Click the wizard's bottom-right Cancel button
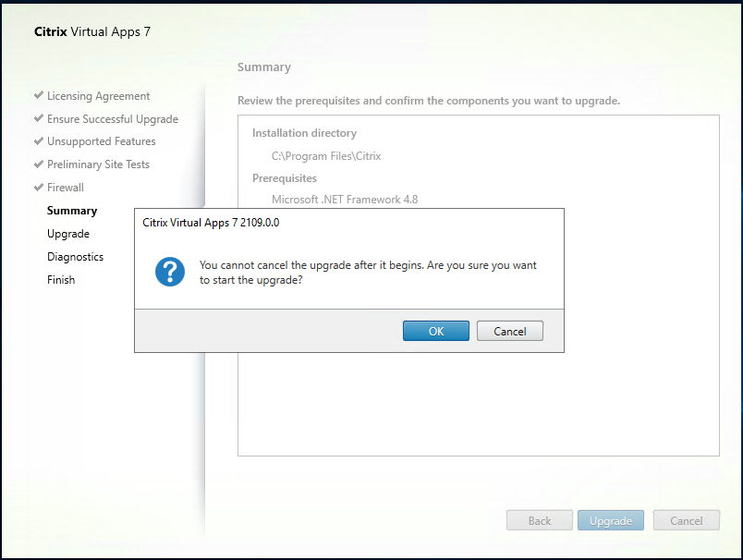The image size is (743, 560). pos(686,520)
